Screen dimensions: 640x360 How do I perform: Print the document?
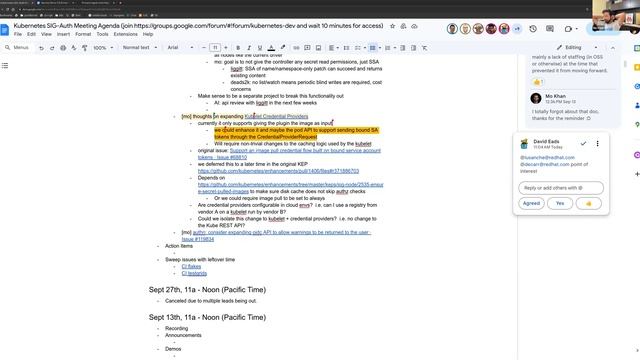[63, 48]
